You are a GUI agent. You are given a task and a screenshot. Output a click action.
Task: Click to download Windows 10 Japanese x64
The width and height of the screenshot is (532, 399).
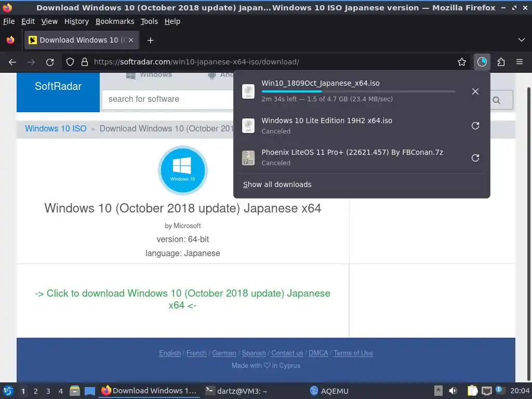click(182, 299)
